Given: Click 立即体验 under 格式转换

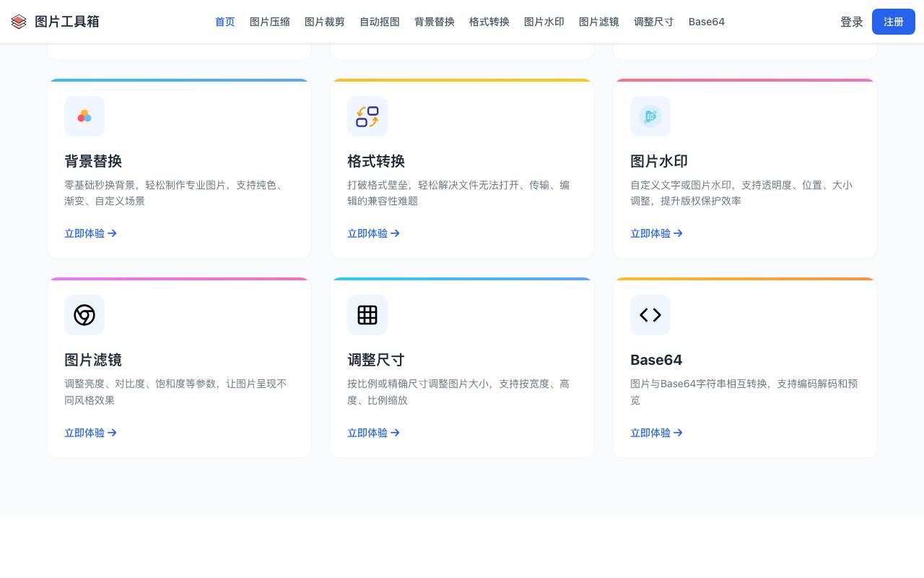Looking at the screenshot, I should point(374,233).
